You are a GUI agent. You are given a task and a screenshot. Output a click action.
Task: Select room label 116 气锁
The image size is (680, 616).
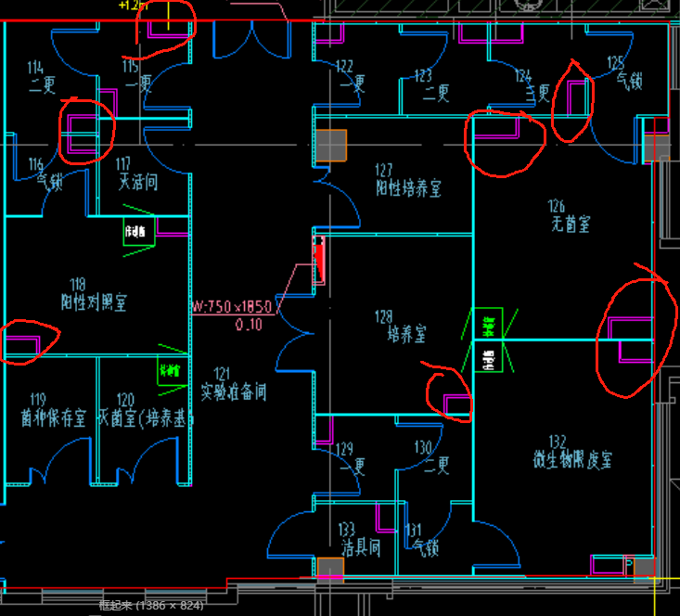(x=46, y=174)
